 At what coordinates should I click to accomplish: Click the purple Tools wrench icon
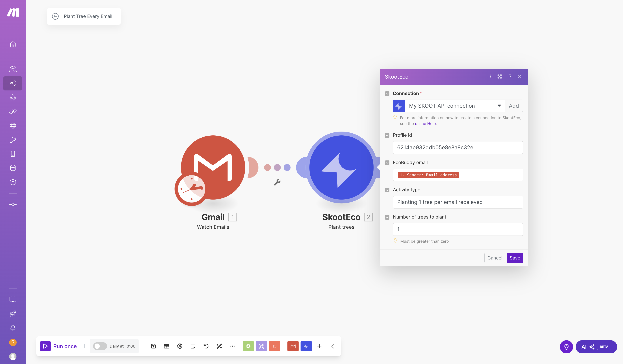pyautogui.click(x=261, y=346)
